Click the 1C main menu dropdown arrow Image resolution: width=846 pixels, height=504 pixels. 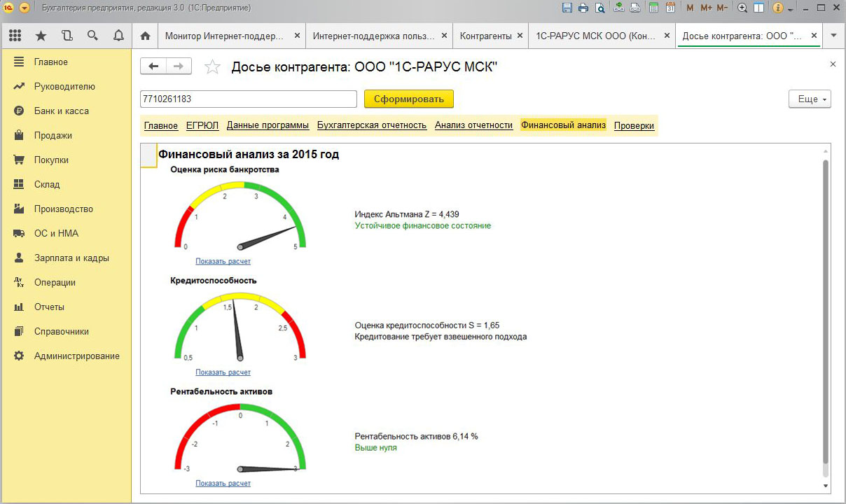[x=25, y=8]
